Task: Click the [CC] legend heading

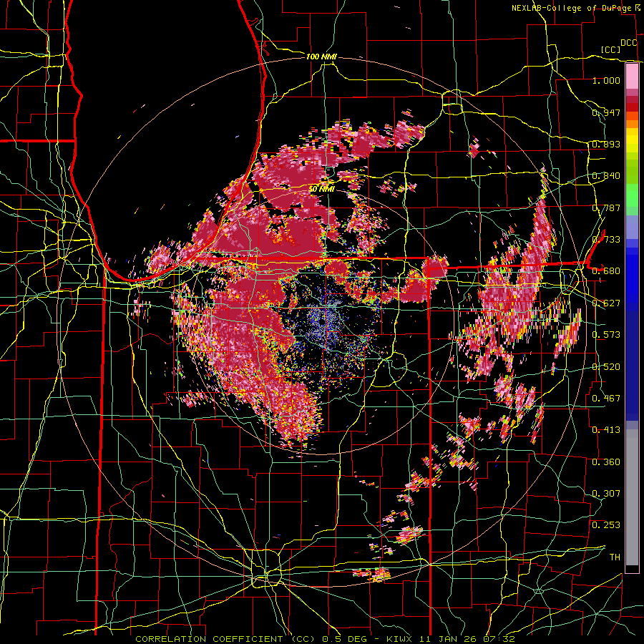Action: tap(610, 49)
